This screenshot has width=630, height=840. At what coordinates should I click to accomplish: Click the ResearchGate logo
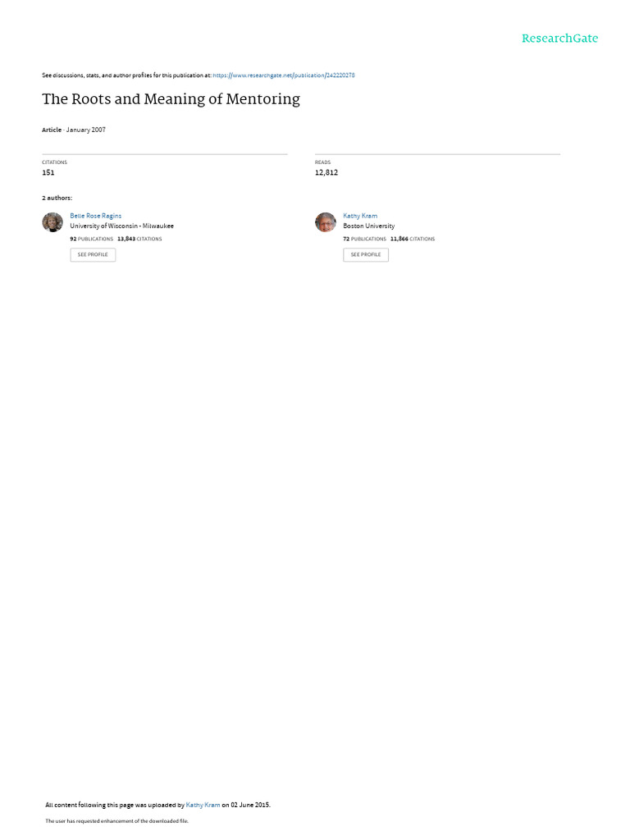click(x=559, y=38)
